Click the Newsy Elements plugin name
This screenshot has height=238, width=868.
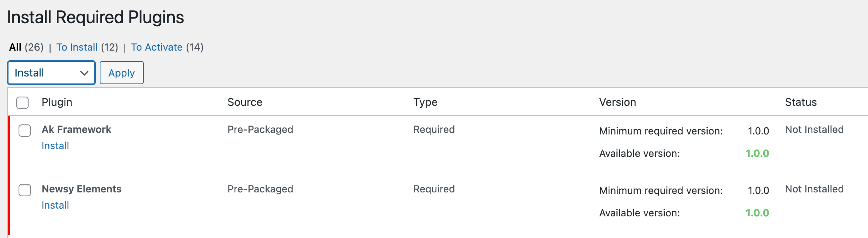(82, 189)
